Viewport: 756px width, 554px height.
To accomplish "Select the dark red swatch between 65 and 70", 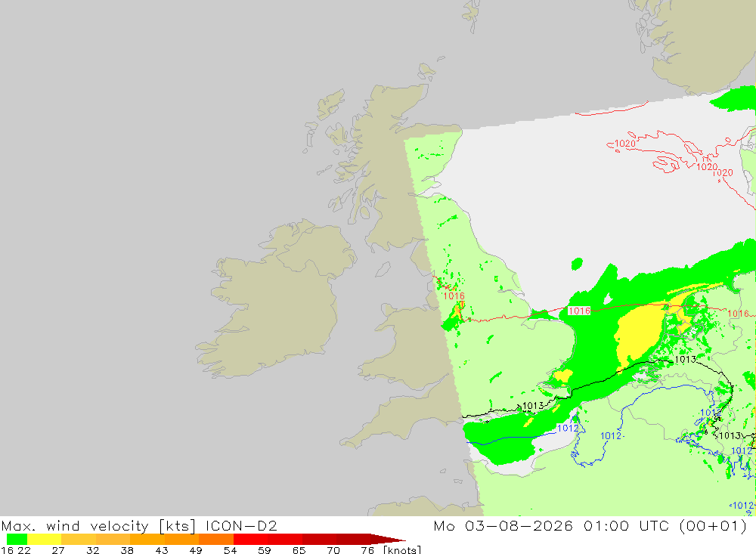I will coord(319,539).
